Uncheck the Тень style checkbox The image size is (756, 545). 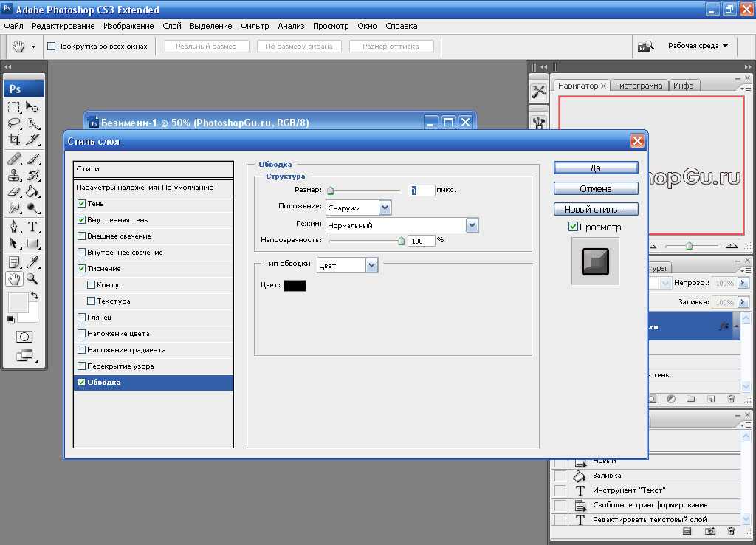tap(81, 204)
